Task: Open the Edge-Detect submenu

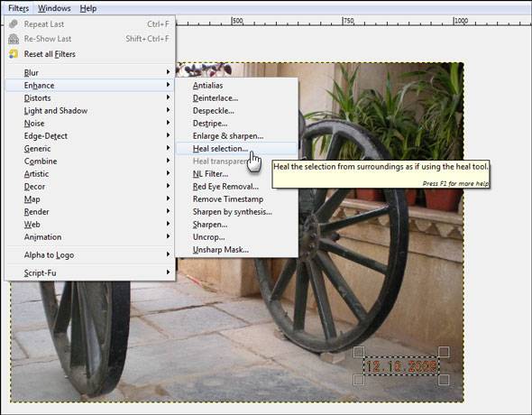Action: click(89, 135)
